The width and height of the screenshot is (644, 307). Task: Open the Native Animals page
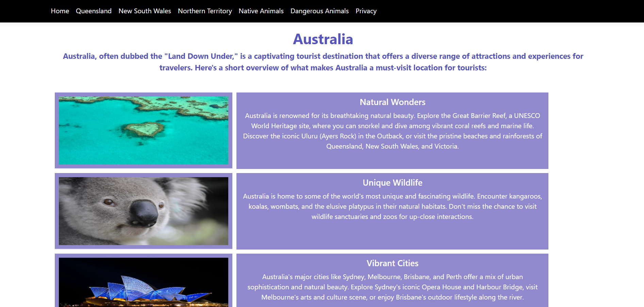pyautogui.click(x=261, y=11)
